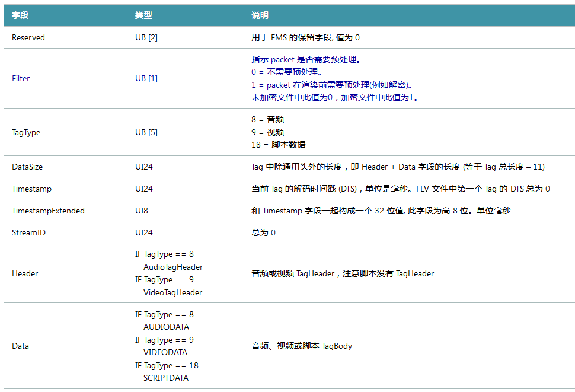Select the TagType field label
Screen dimensions: 575x392
24,132
